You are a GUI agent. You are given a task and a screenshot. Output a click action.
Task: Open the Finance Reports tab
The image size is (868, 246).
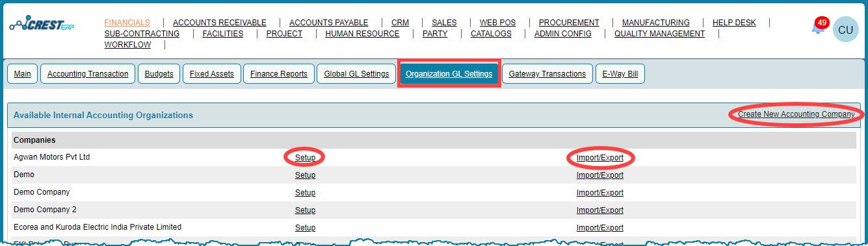click(279, 74)
